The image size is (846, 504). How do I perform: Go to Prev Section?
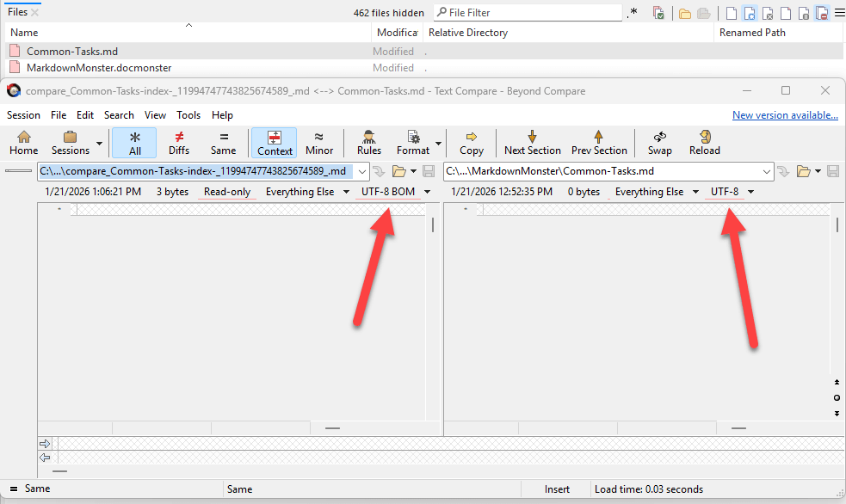pos(599,142)
